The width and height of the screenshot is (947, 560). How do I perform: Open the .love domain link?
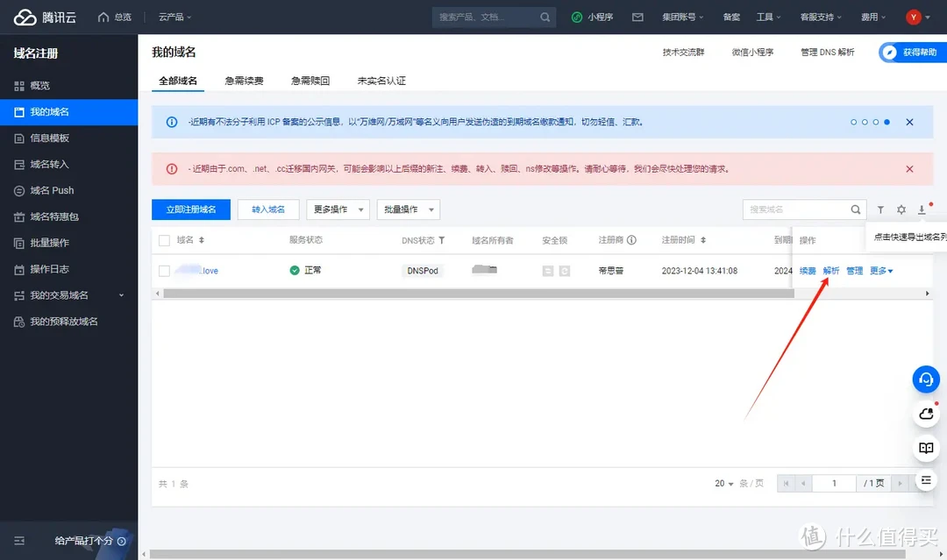(x=197, y=270)
